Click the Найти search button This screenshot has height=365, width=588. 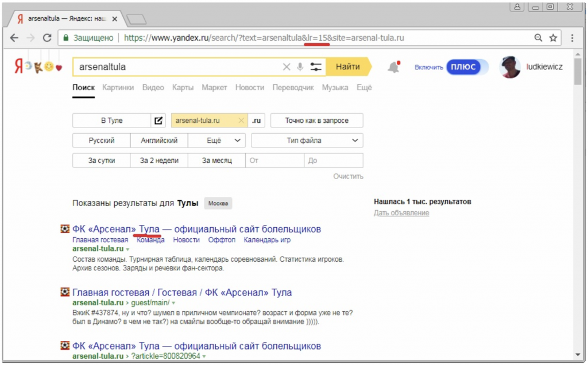point(348,67)
